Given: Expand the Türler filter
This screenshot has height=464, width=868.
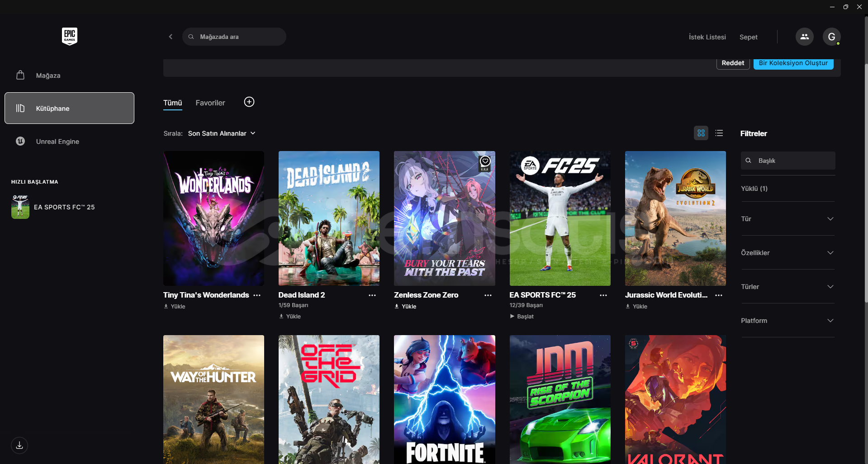Looking at the screenshot, I should tap(787, 287).
